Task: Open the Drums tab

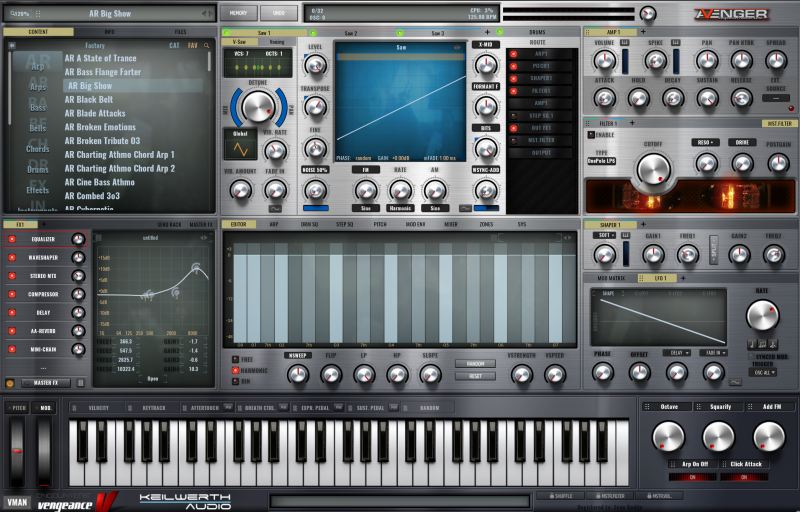Action: point(537,32)
